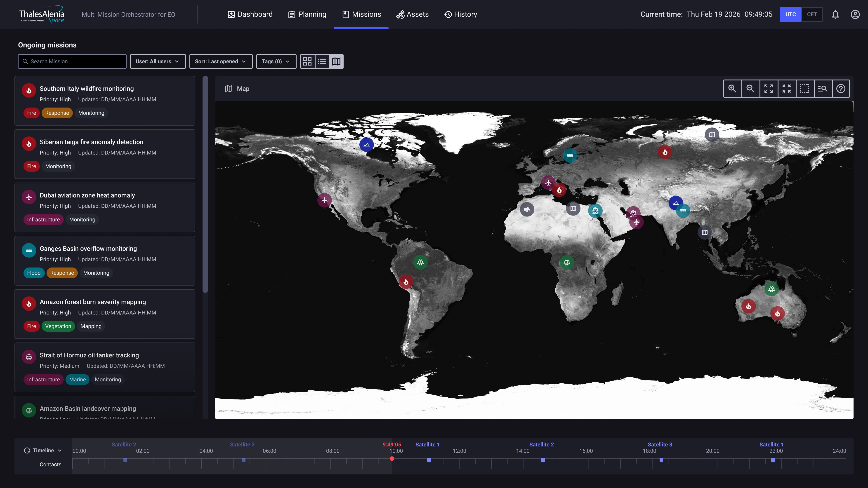This screenshot has width=868, height=488.
Task: Expand the Timeline dropdown
Action: [x=43, y=451]
